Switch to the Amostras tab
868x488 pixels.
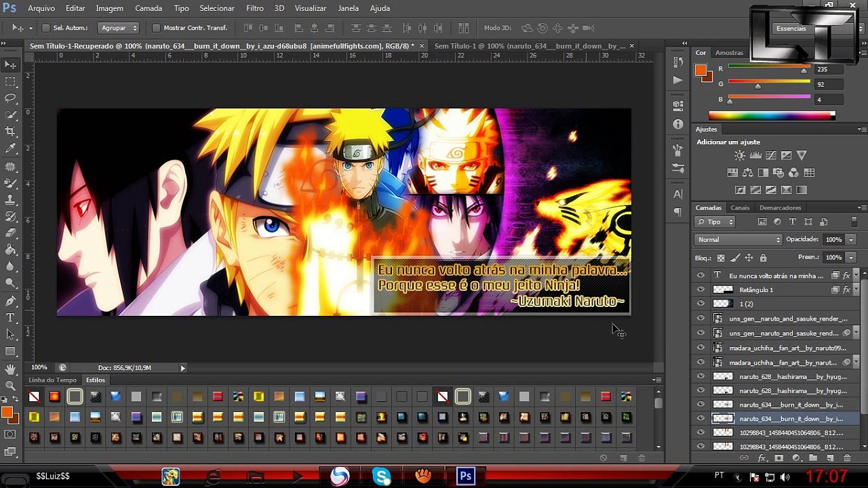[729, 52]
